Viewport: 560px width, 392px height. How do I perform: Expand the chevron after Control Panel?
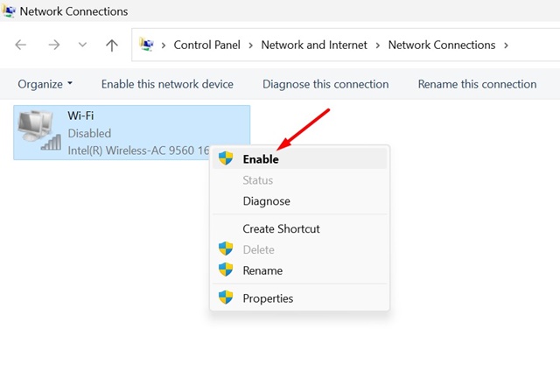click(x=251, y=45)
